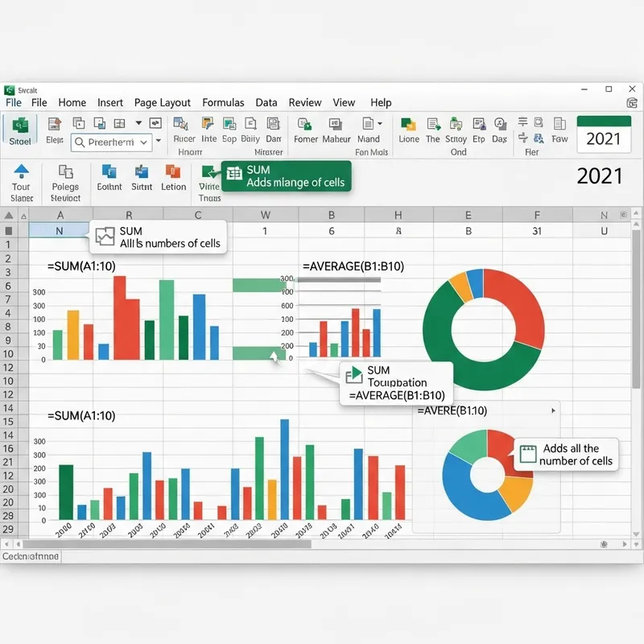
Task: Click the ribbon display options icon near window controls
Action: click(x=632, y=102)
